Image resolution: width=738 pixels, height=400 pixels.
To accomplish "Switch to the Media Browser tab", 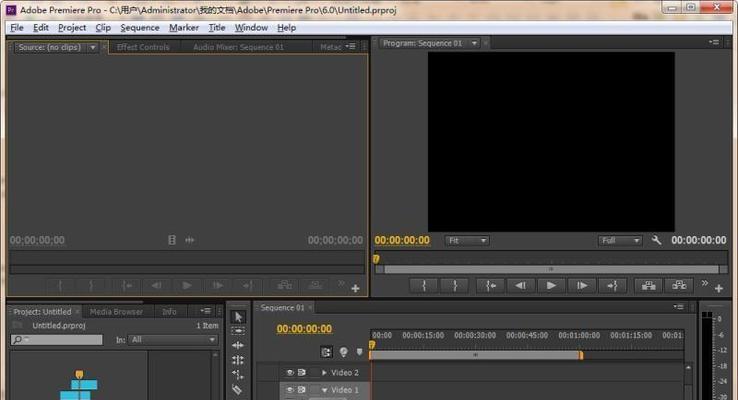I will (x=116, y=312).
